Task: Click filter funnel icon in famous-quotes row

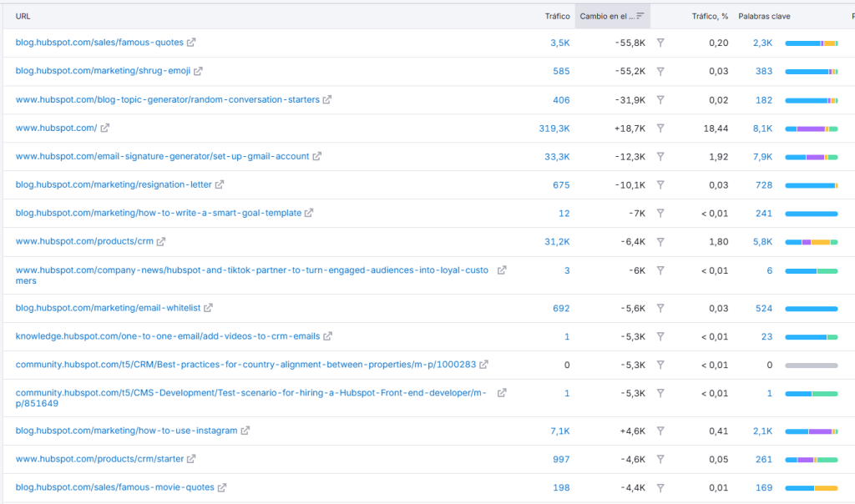Action: (x=660, y=43)
